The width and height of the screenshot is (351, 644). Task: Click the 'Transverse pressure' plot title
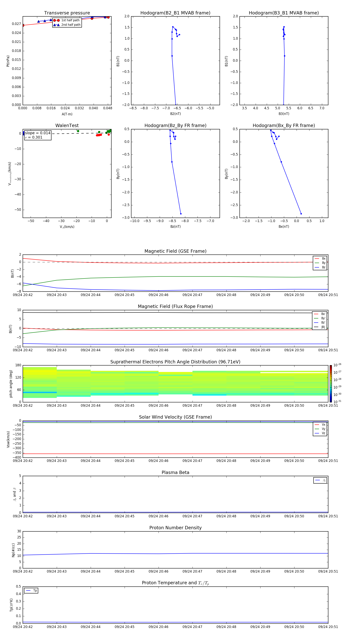click(67, 13)
